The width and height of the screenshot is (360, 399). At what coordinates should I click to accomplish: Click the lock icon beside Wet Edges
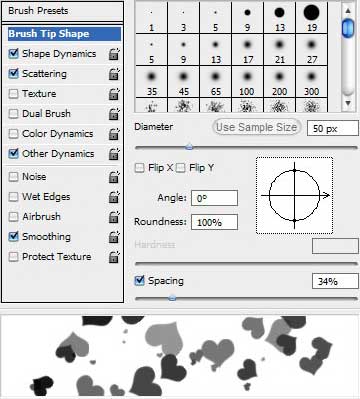[x=114, y=197]
